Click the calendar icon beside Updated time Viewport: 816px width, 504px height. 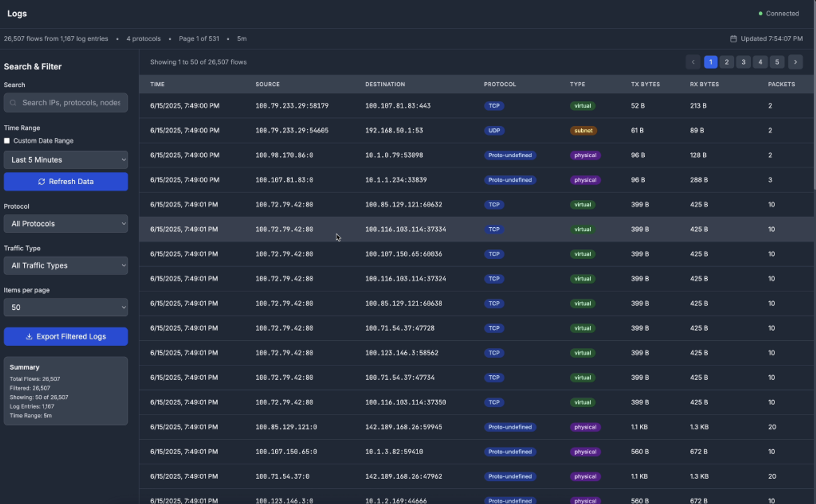tap(733, 39)
